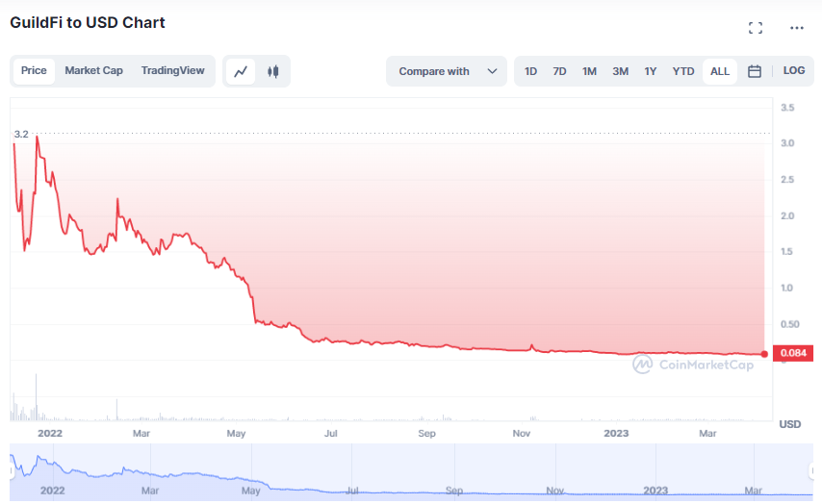Open the Compare with dropdown
The image size is (822, 504).
coord(445,71)
